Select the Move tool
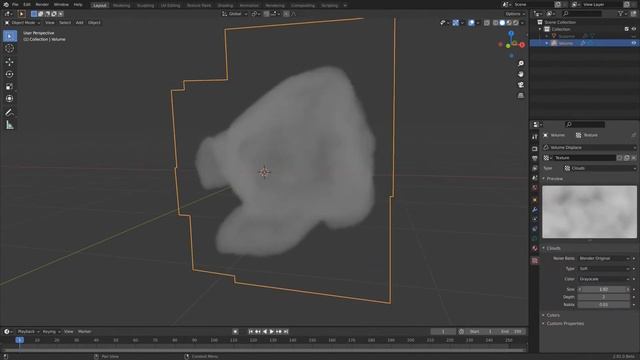This screenshot has height=360, width=640. 10,62
